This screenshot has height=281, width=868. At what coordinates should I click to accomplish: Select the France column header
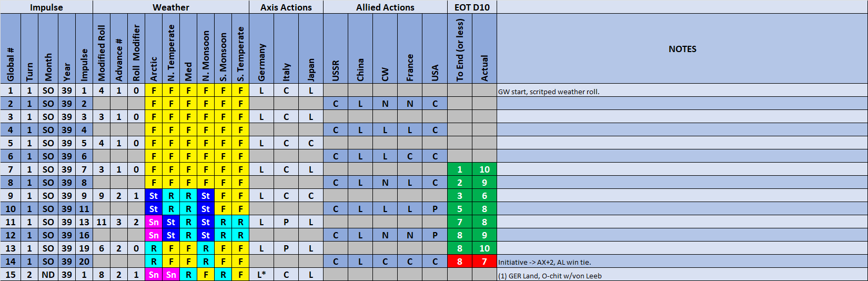click(410, 49)
